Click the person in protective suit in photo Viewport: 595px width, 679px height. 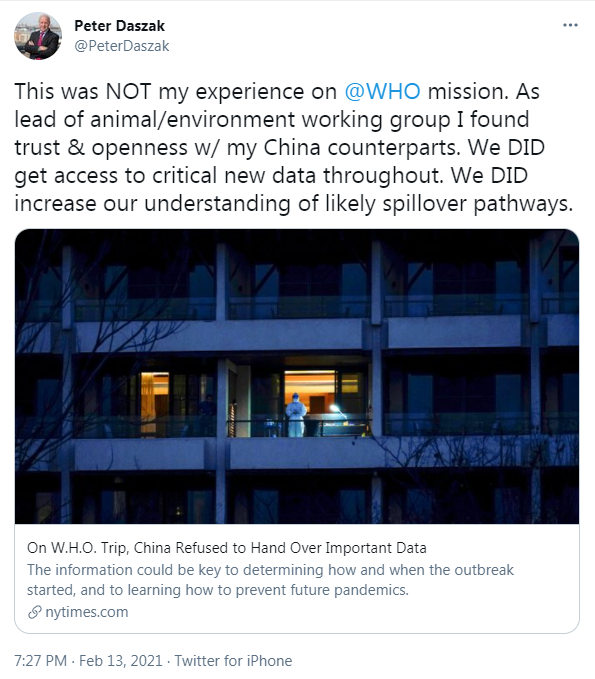click(296, 414)
